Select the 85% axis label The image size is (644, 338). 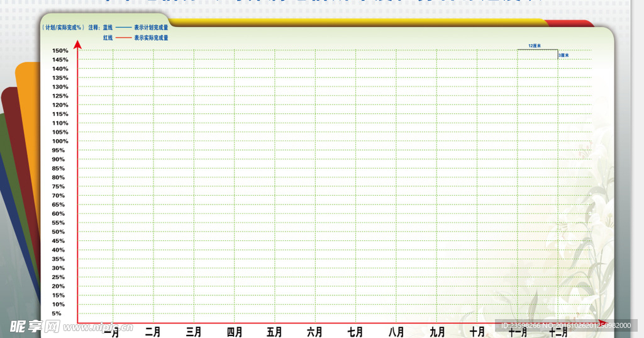[x=58, y=168]
